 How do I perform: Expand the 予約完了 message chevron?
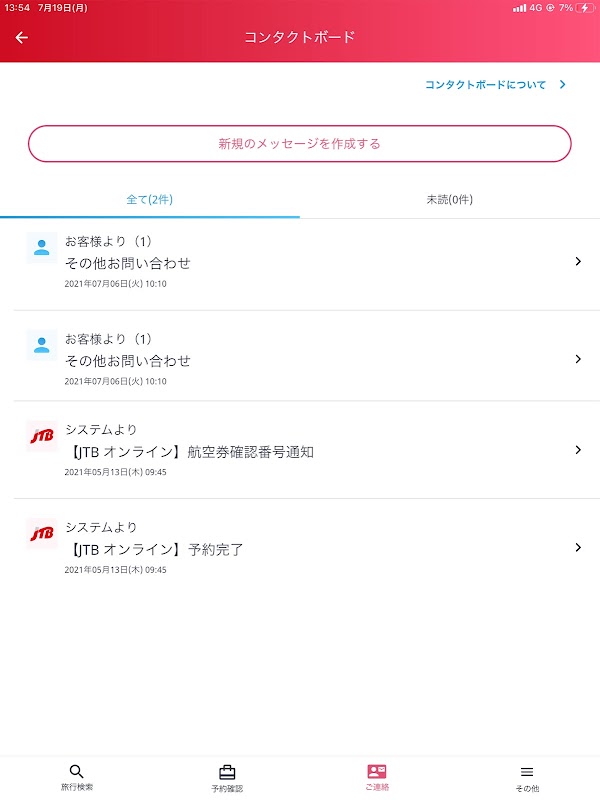[x=578, y=547]
